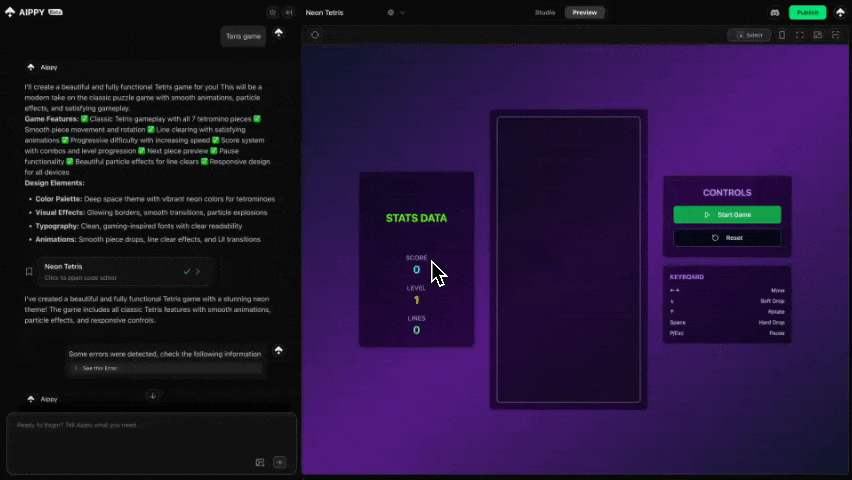The height and width of the screenshot is (480, 852).
Task: Click the Start Game button
Action: point(727,215)
